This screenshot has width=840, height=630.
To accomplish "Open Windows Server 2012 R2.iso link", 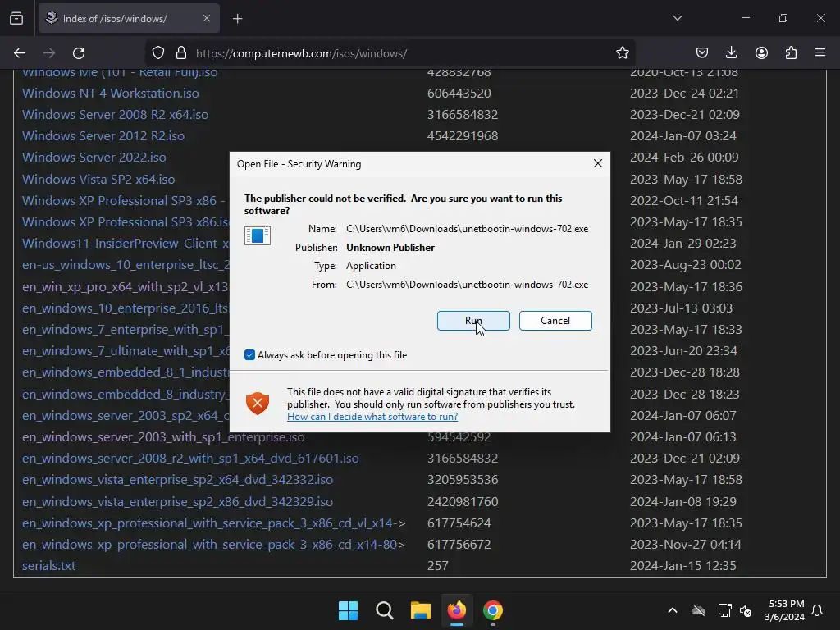I will point(103,135).
